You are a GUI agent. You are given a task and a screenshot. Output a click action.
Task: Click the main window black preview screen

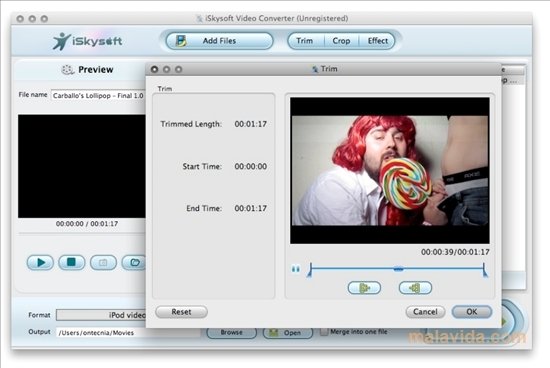point(82,166)
